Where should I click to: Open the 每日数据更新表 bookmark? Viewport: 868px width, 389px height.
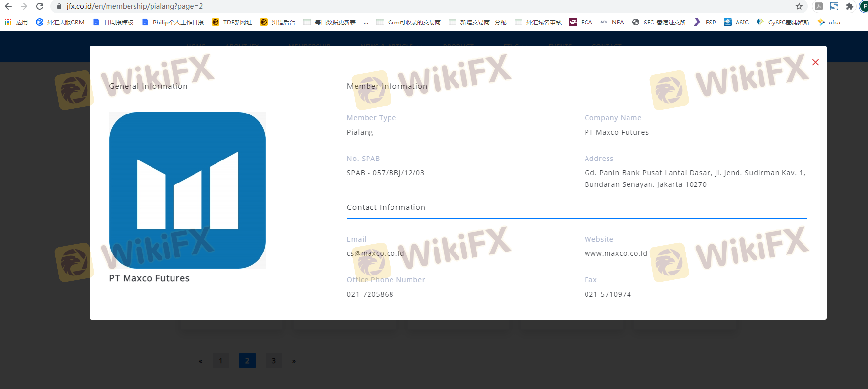pos(336,22)
